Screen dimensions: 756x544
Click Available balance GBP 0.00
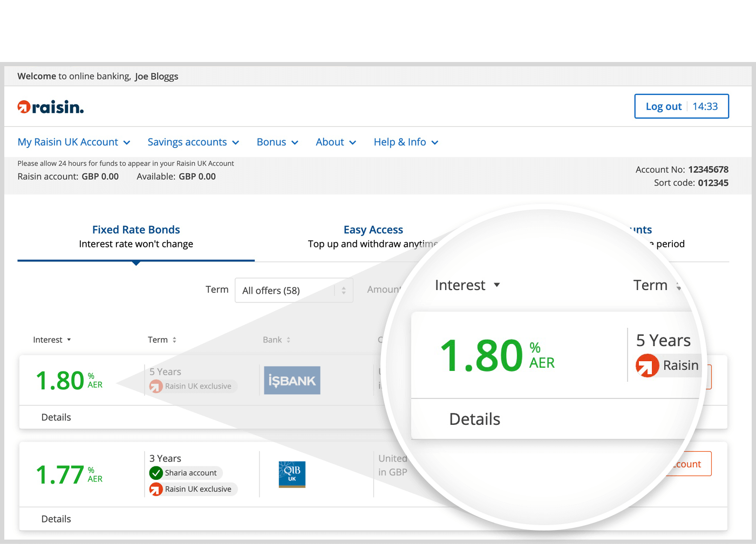[197, 176]
